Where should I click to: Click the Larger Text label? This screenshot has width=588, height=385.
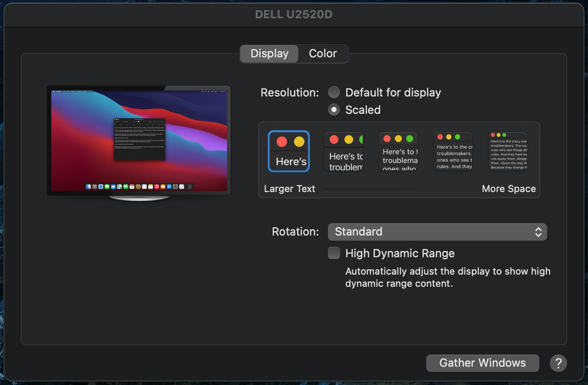(x=290, y=189)
